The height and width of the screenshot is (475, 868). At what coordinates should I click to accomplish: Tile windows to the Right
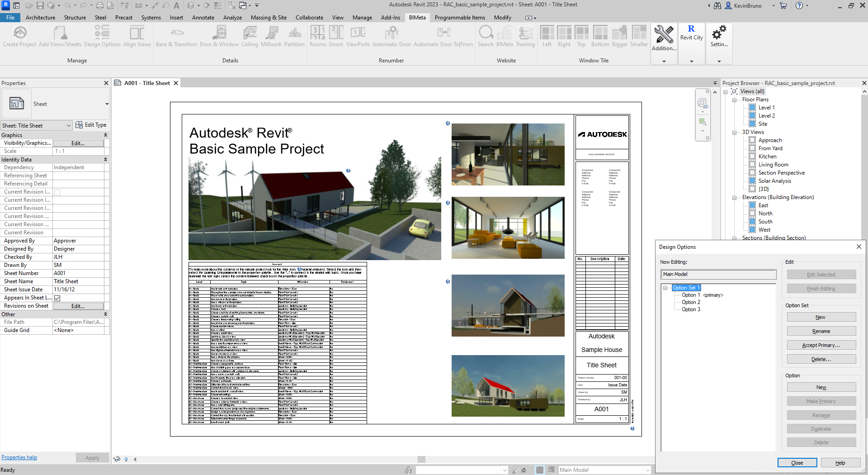pyautogui.click(x=564, y=36)
